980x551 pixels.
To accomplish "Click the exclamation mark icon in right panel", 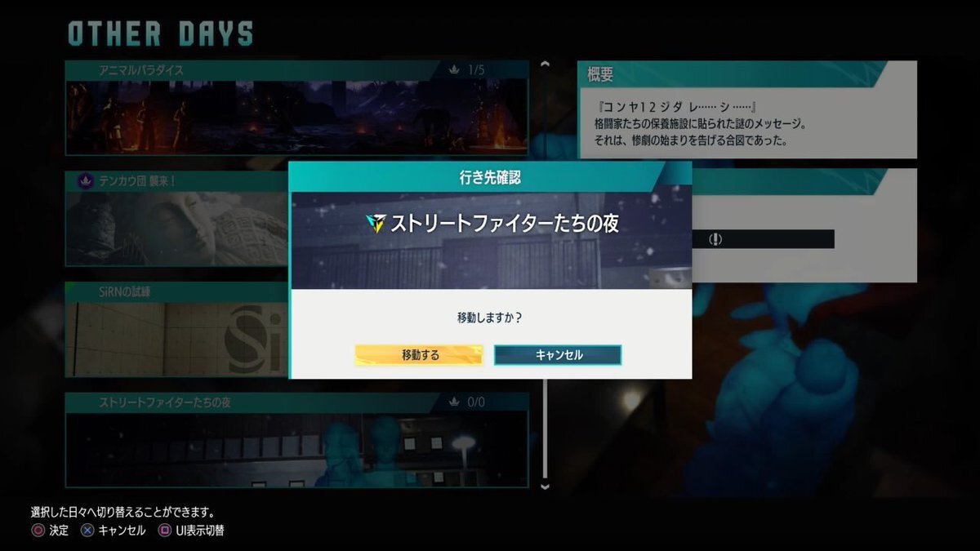I will (x=715, y=239).
